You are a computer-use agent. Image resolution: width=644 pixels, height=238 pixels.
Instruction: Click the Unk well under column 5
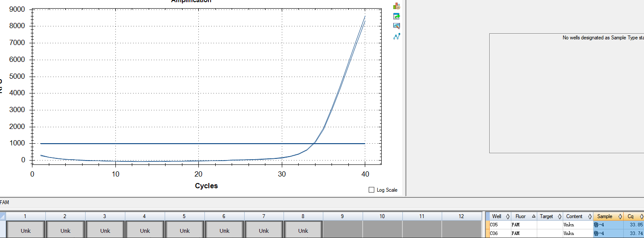tap(185, 230)
